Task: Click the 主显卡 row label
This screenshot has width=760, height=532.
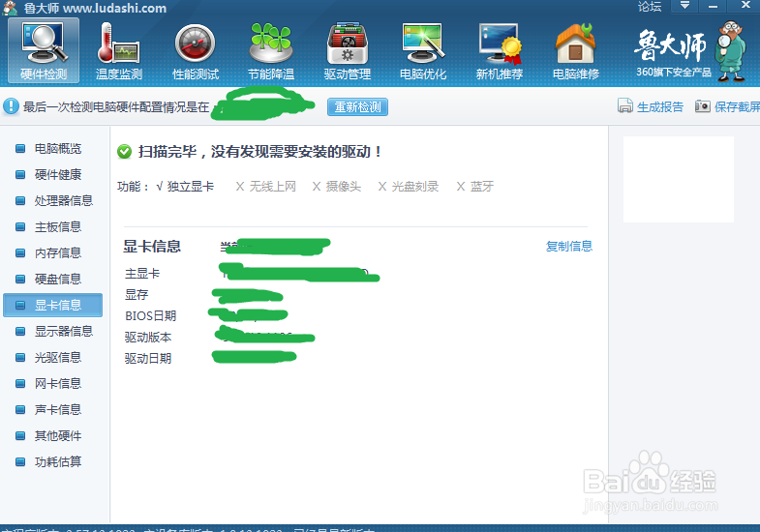Action: (x=142, y=274)
